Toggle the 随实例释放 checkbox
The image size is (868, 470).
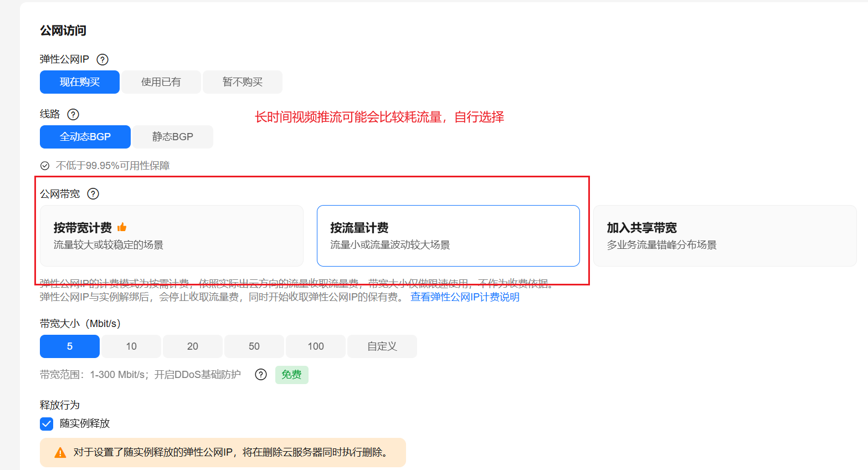[x=47, y=424]
